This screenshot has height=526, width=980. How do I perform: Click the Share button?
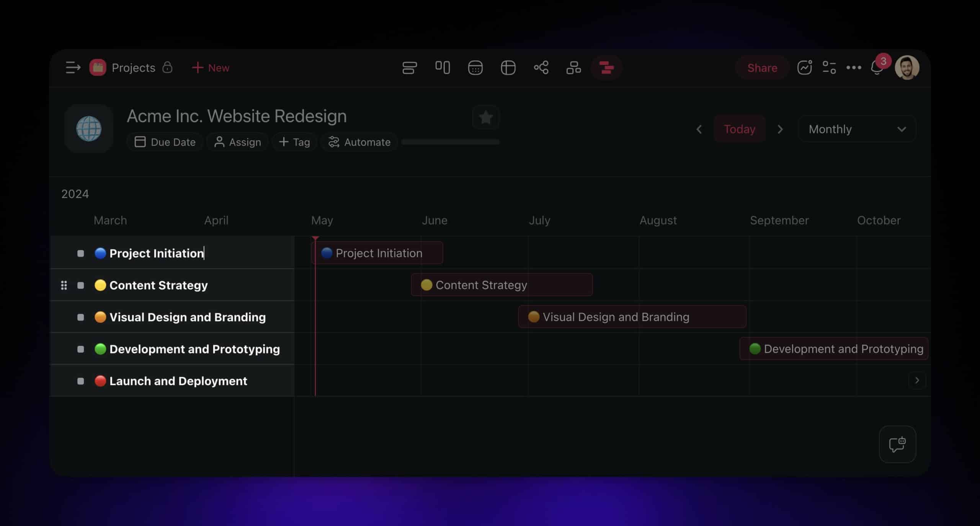(x=762, y=68)
